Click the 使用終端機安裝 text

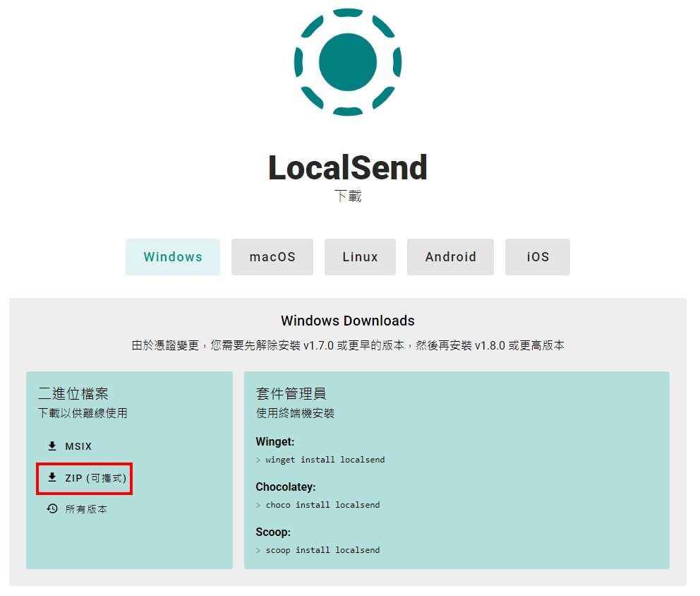[295, 413]
